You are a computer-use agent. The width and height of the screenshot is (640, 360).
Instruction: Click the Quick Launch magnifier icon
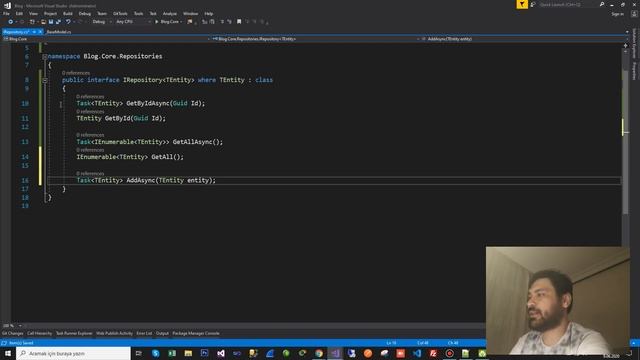pos(602,4)
